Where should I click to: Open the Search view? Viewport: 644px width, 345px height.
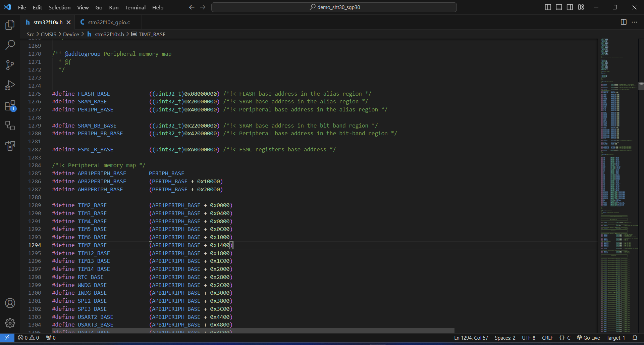(10, 45)
